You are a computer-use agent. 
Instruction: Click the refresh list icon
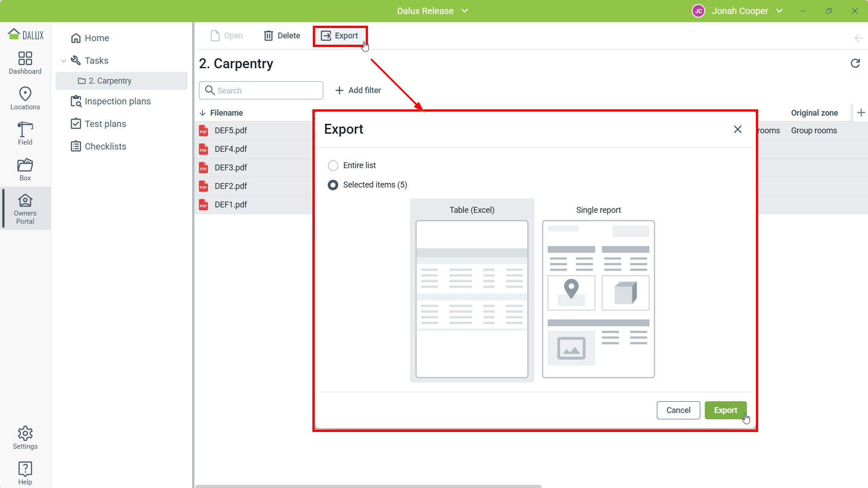click(855, 64)
